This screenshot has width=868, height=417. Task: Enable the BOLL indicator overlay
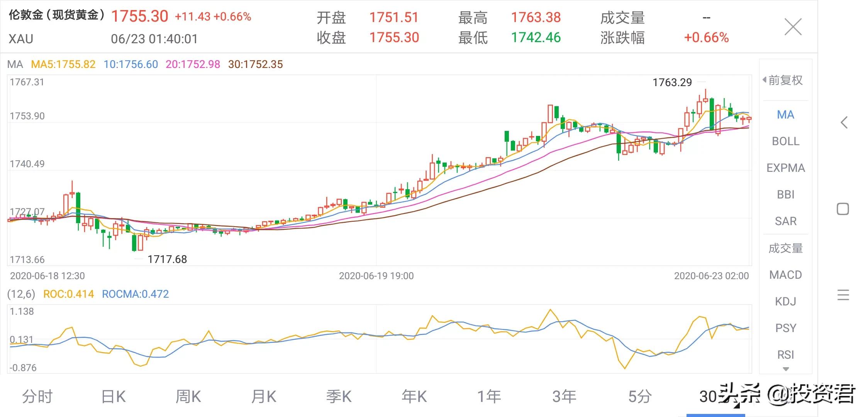(x=785, y=141)
